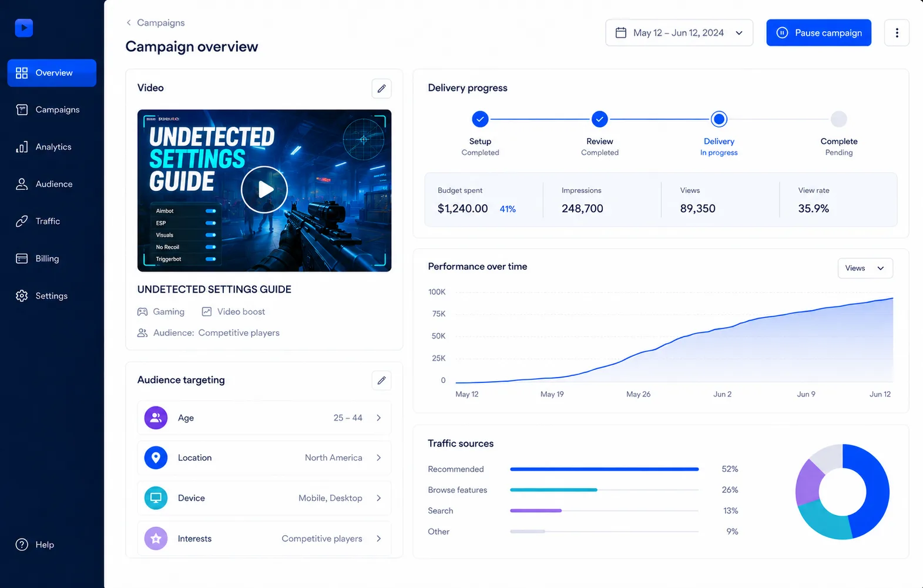This screenshot has height=588, width=923.
Task: Click the Setup completed step checkmark
Action: click(480, 119)
